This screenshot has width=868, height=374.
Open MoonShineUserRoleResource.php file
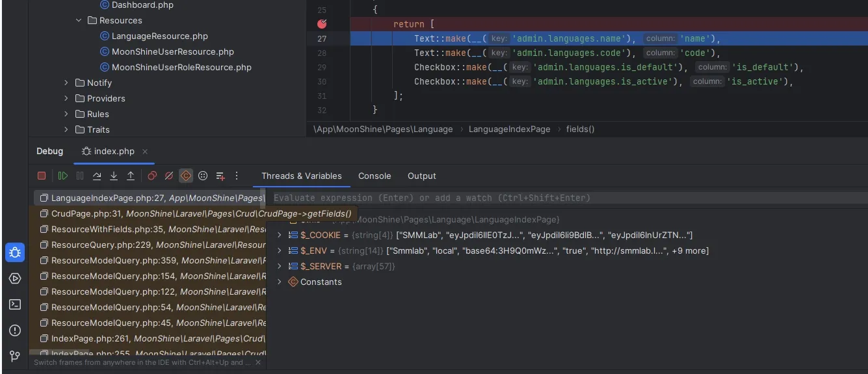(181, 67)
